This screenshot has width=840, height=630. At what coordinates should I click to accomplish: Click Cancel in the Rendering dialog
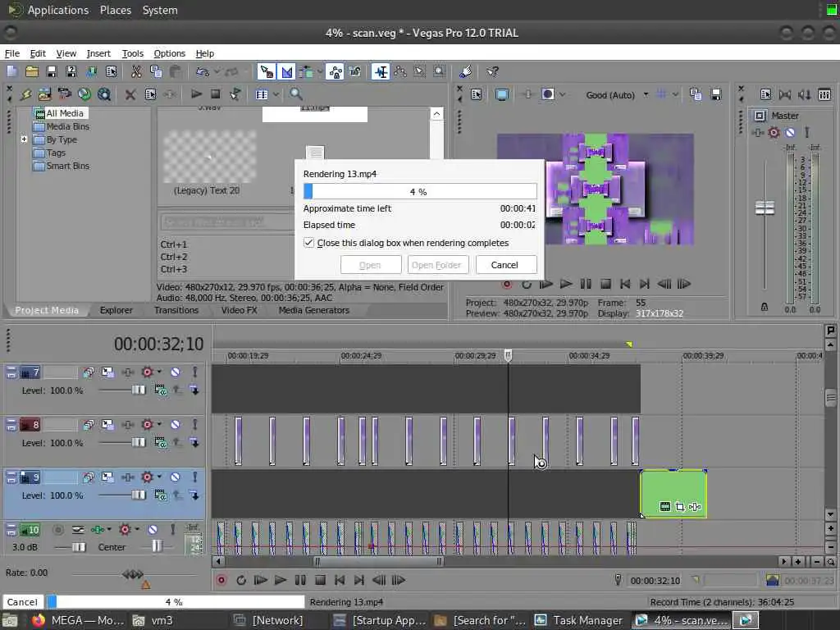[x=504, y=265]
